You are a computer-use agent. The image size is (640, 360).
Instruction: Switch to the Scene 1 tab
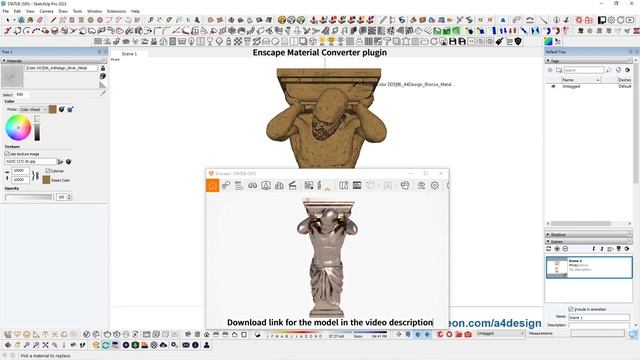coord(129,53)
